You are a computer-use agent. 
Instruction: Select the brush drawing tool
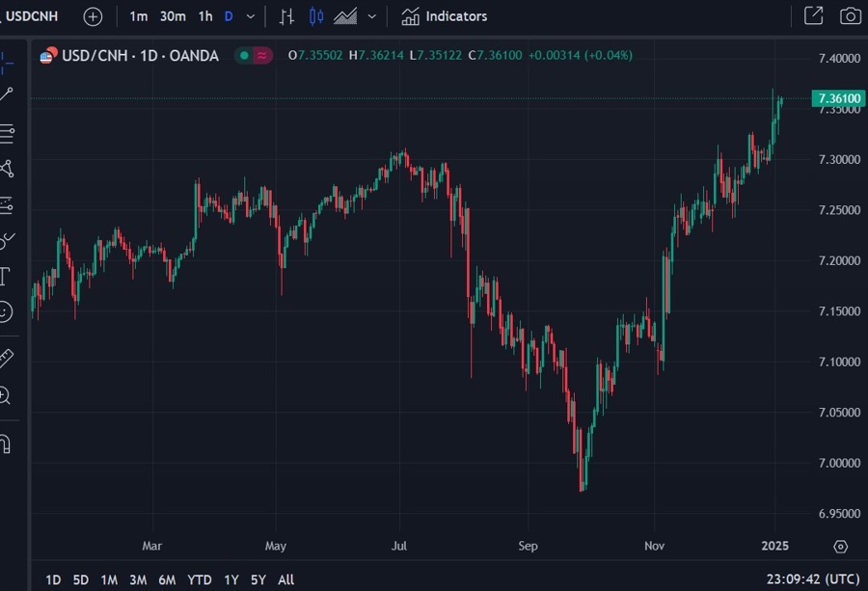tap(7, 241)
